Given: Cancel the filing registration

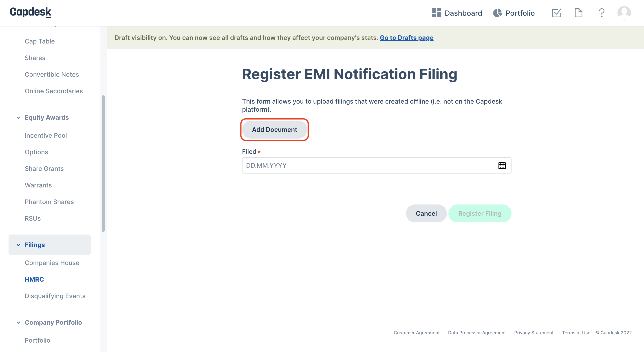Looking at the screenshot, I should pos(426,213).
